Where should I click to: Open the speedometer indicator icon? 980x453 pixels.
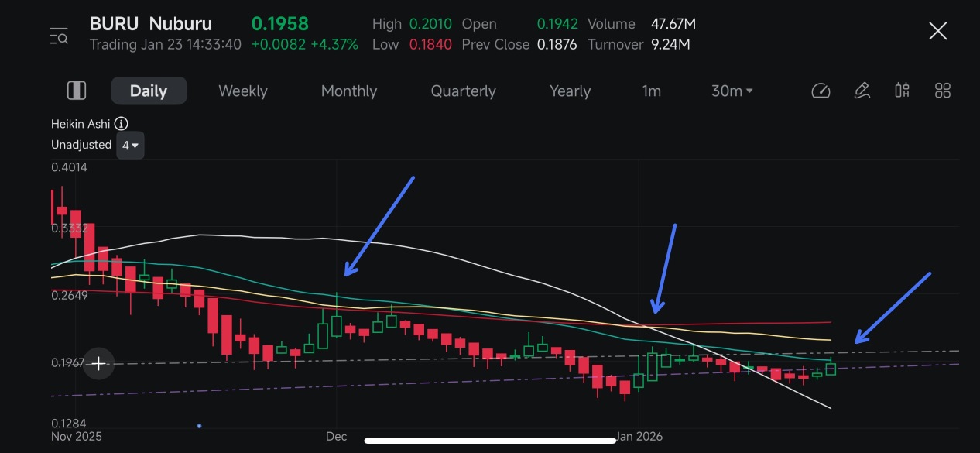coord(821,91)
